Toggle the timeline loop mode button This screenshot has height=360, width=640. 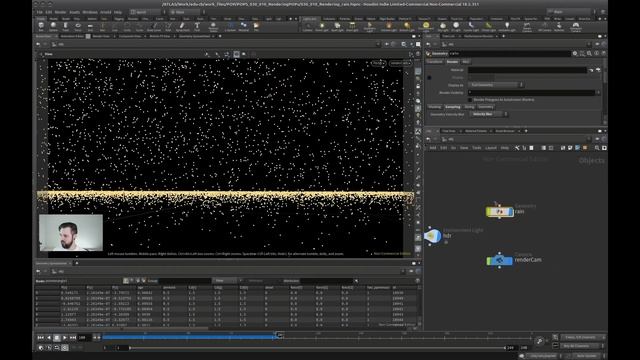(57, 348)
